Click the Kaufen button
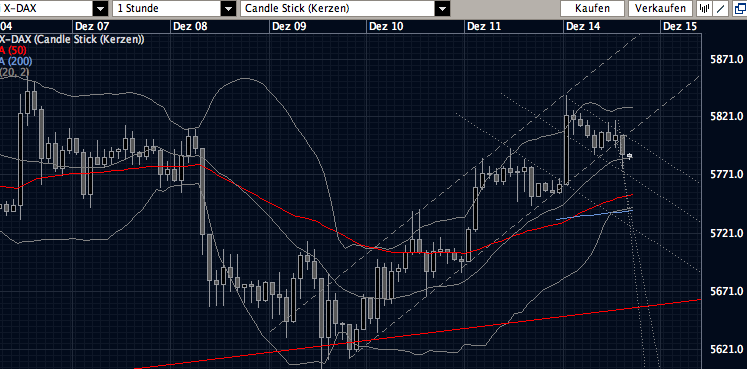Viewport: 747px width, 369px height. tap(592, 8)
